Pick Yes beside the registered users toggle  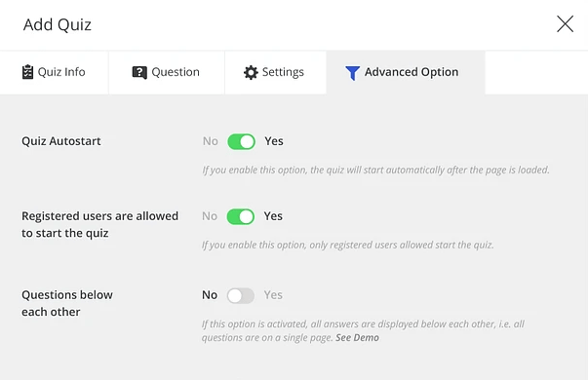pyautogui.click(x=273, y=216)
